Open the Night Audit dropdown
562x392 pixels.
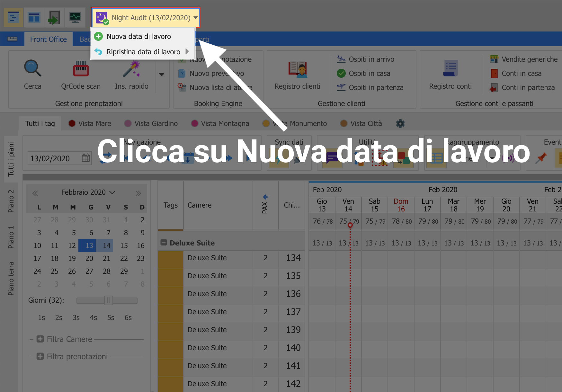pos(146,18)
